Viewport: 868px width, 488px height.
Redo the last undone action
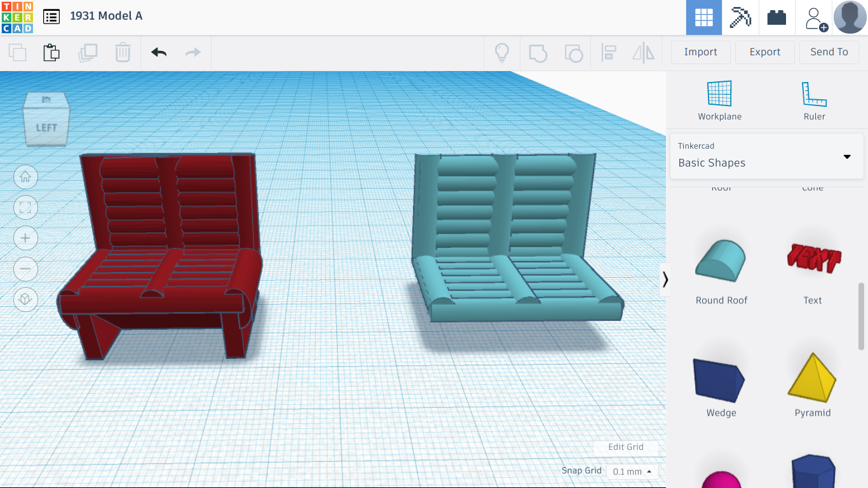click(x=193, y=52)
